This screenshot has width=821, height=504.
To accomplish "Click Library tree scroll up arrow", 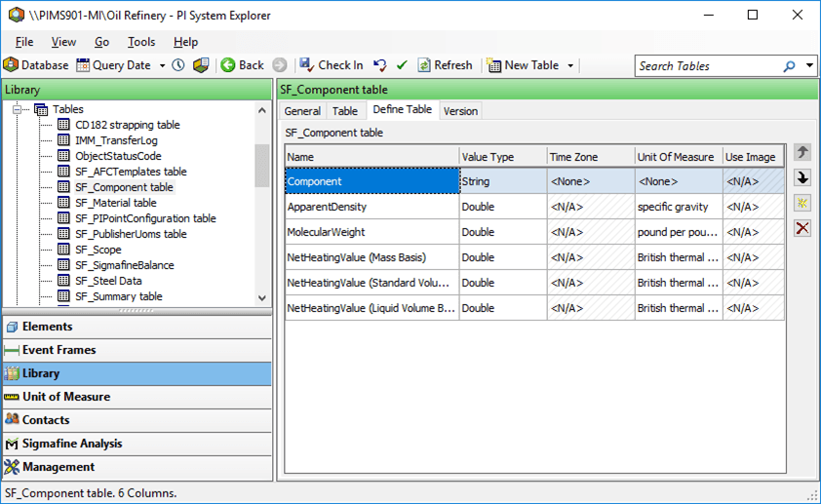I will [x=262, y=110].
